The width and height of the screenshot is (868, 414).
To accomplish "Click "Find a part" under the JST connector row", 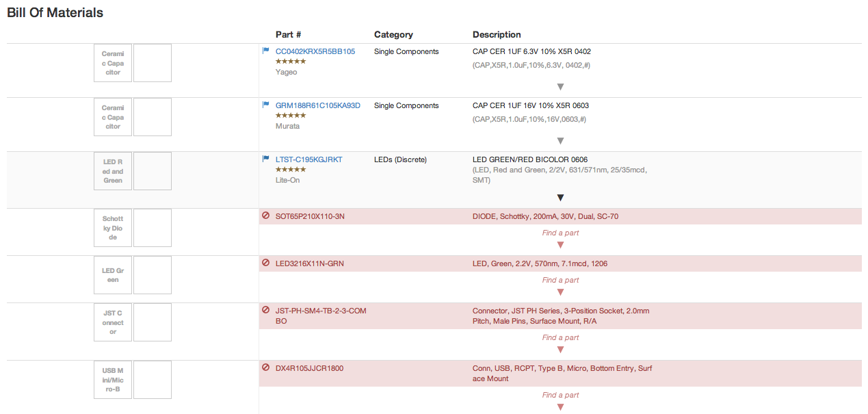I will (560, 337).
